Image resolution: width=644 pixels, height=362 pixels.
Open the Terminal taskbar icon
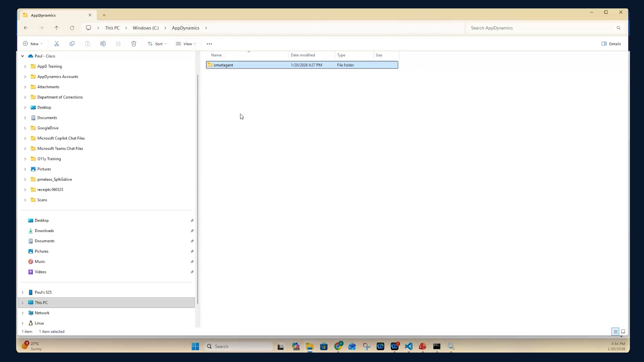coord(437,346)
